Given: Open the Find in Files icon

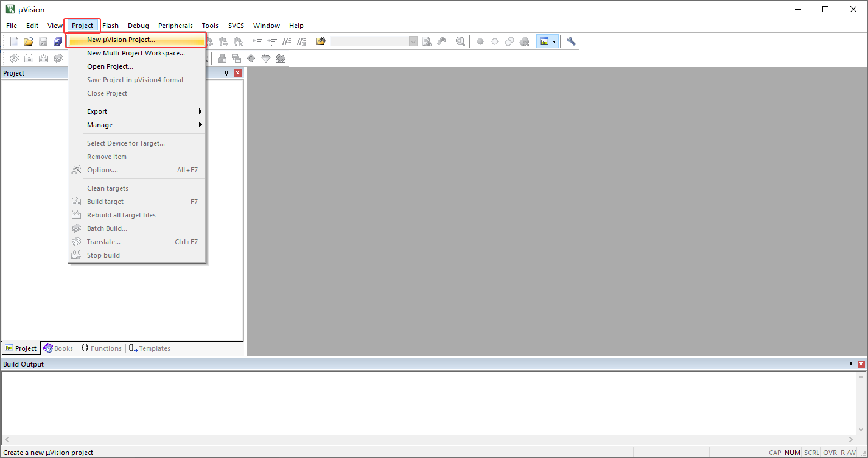Looking at the screenshot, I should (321, 41).
